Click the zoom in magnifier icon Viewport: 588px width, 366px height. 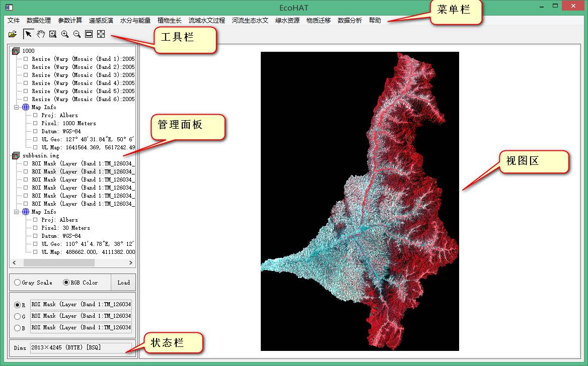tap(65, 34)
